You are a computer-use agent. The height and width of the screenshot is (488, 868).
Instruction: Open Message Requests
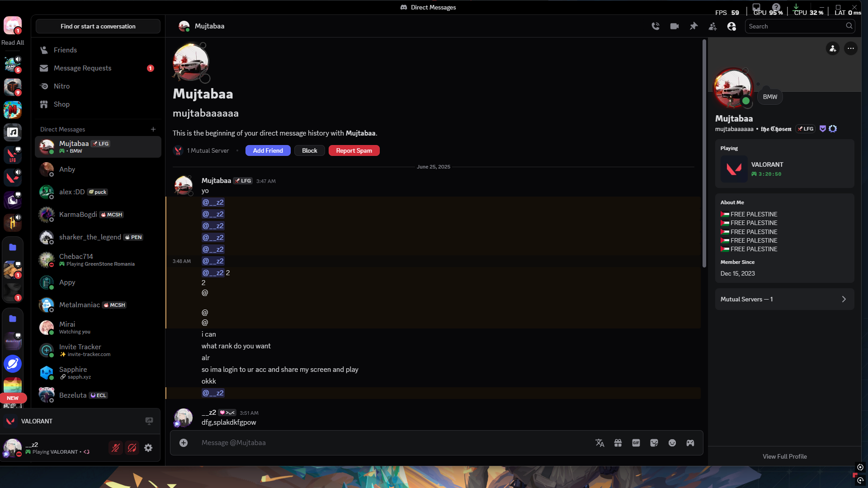82,68
